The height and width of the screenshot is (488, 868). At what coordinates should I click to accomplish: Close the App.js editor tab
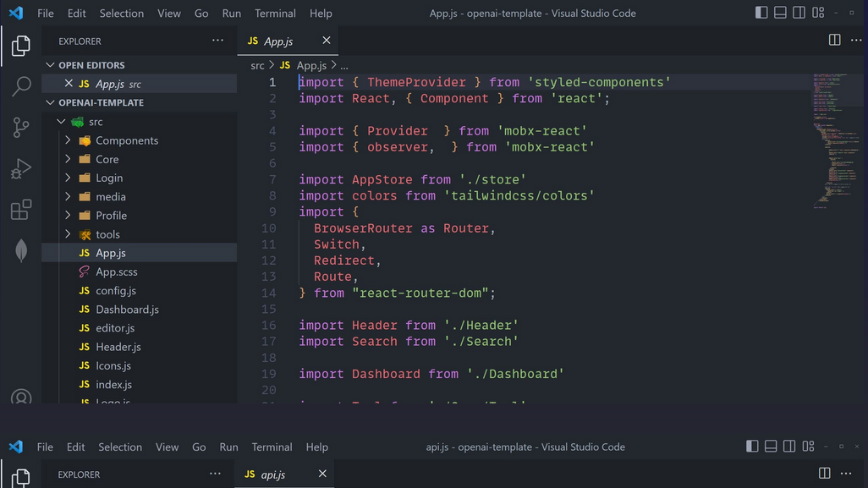click(327, 41)
